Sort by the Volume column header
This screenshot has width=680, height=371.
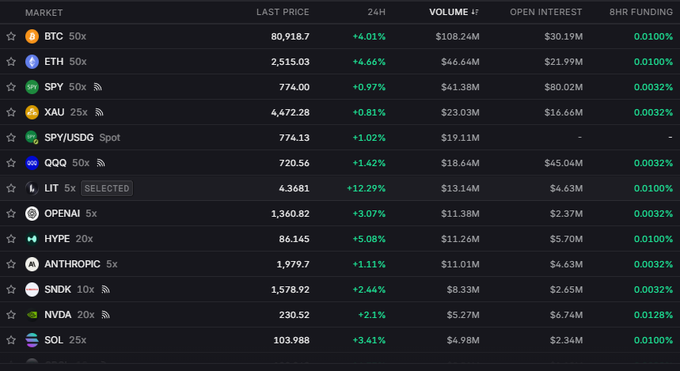click(448, 12)
